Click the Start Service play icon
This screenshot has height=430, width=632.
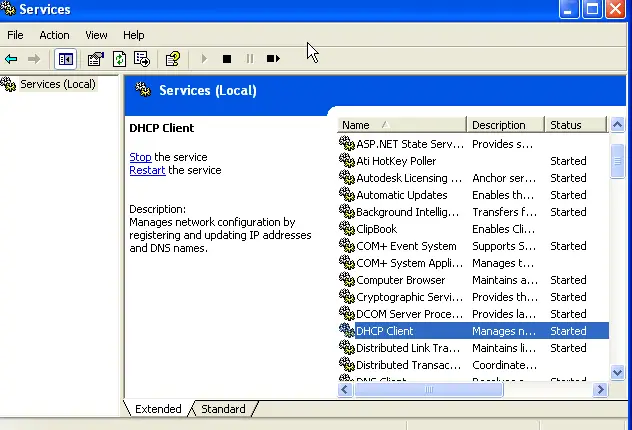tap(204, 59)
